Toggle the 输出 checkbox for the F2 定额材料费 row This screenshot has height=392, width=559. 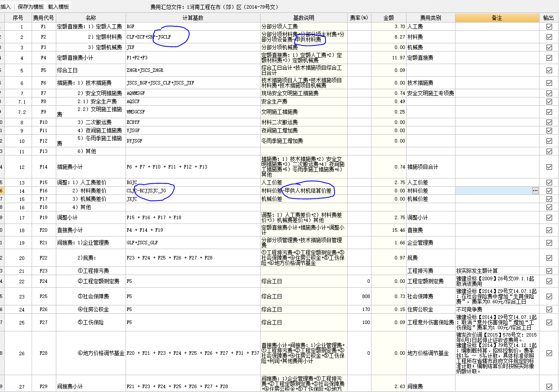pyautogui.click(x=549, y=37)
